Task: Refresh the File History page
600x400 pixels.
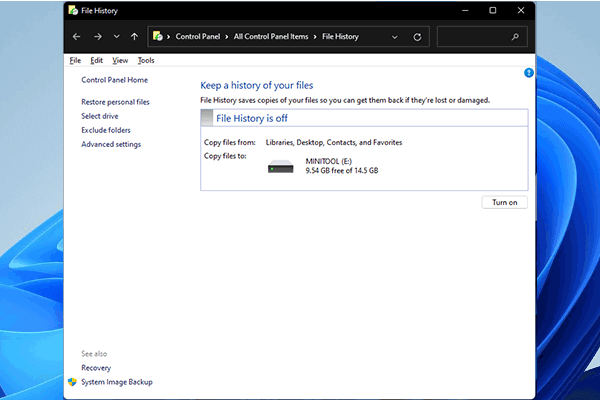Action: point(417,37)
